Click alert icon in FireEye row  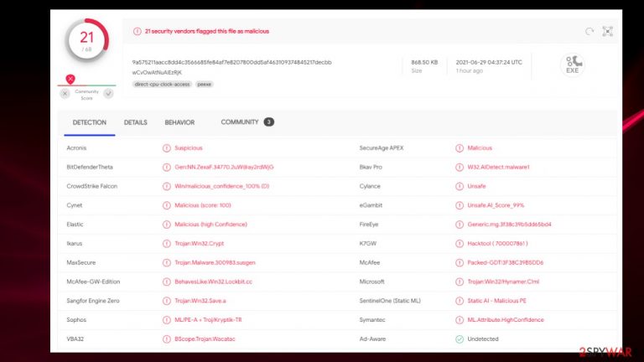tap(460, 225)
